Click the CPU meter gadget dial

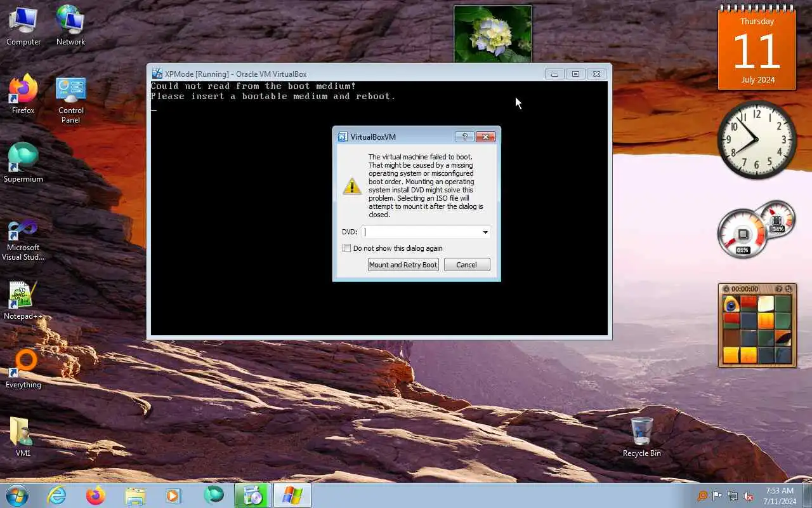[x=743, y=234]
